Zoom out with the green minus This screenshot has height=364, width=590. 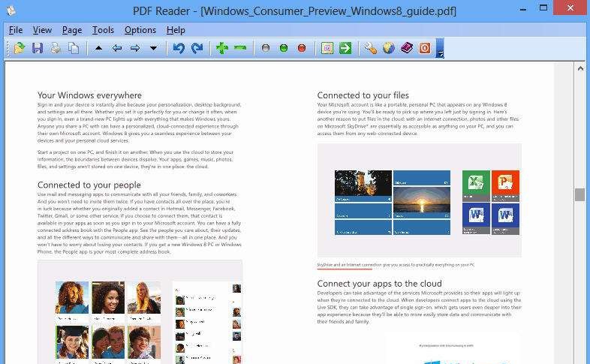(x=240, y=48)
